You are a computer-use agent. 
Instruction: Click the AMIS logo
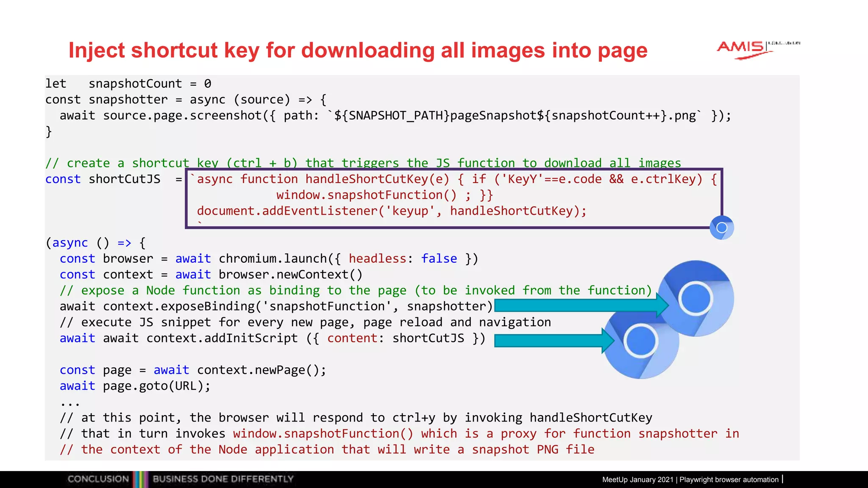758,50
